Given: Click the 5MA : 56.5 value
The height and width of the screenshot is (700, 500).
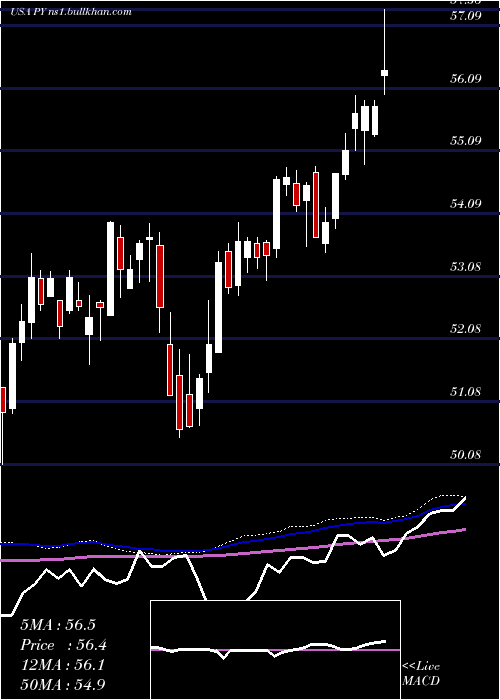Looking at the screenshot, I should click(58, 625).
